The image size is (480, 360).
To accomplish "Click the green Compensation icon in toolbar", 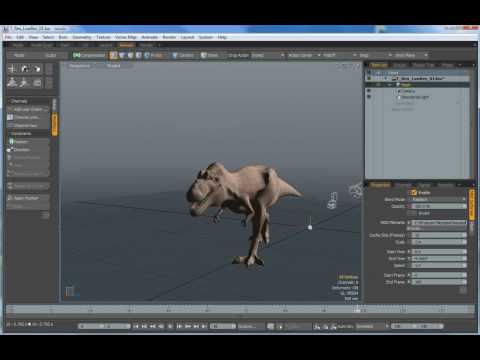I will (x=77, y=55).
